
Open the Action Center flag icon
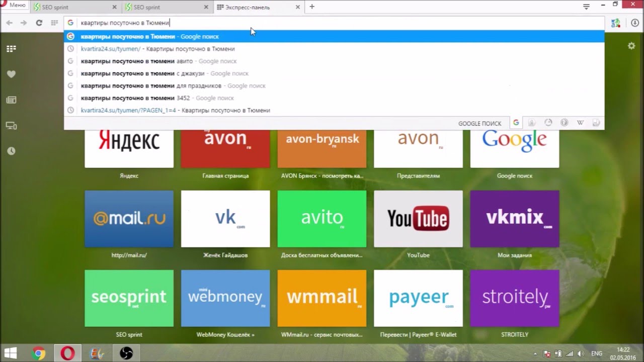[546, 354]
